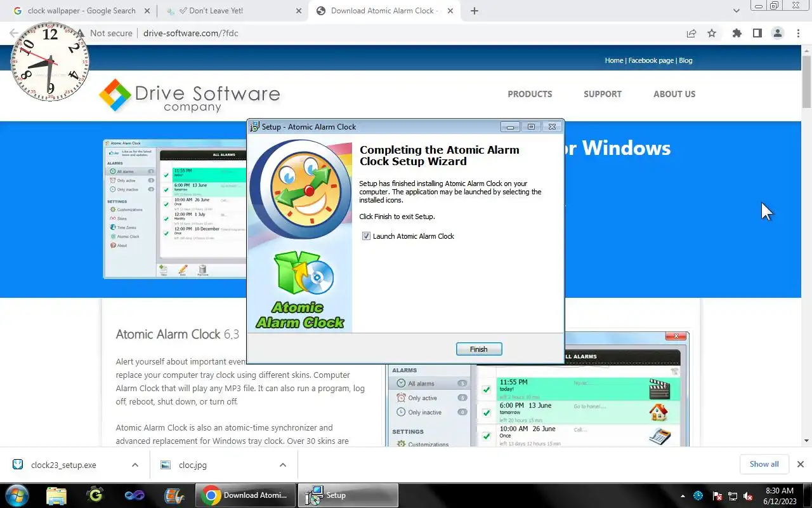This screenshot has width=812, height=508.
Task: Click the Only active item in lower screenshot
Action: [x=429, y=398]
